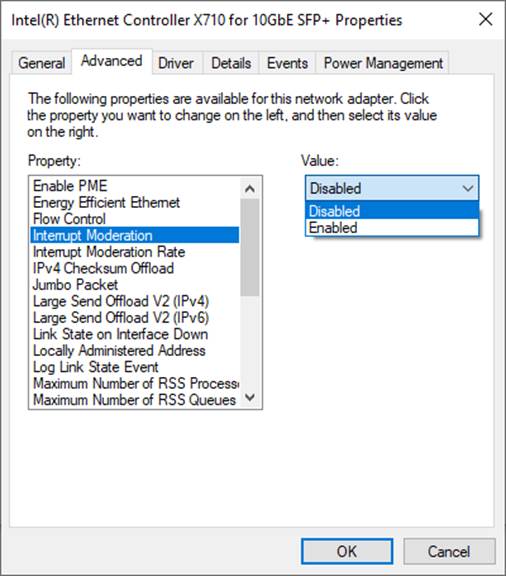Expand the Value dropdown chevron
Viewport: 506px width, 576px height.
click(467, 188)
